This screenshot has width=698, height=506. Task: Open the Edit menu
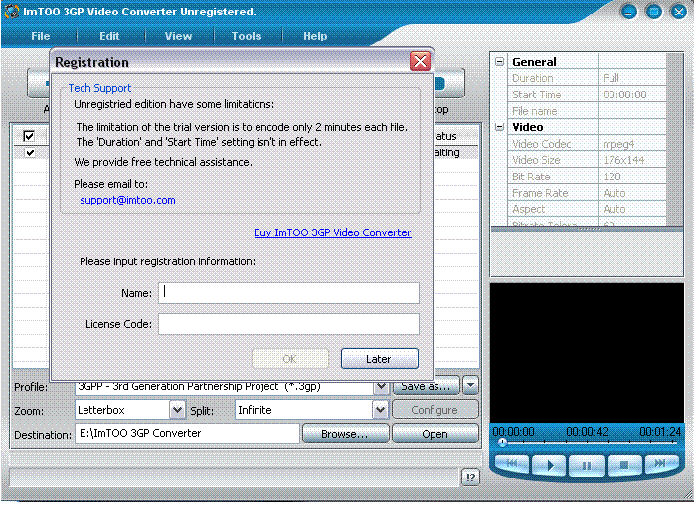tap(109, 36)
